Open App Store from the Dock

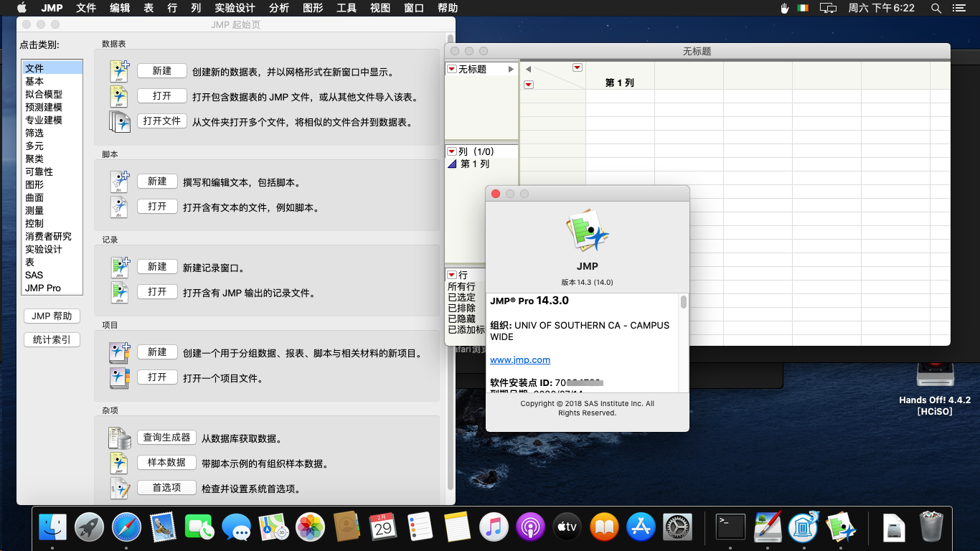(x=641, y=527)
